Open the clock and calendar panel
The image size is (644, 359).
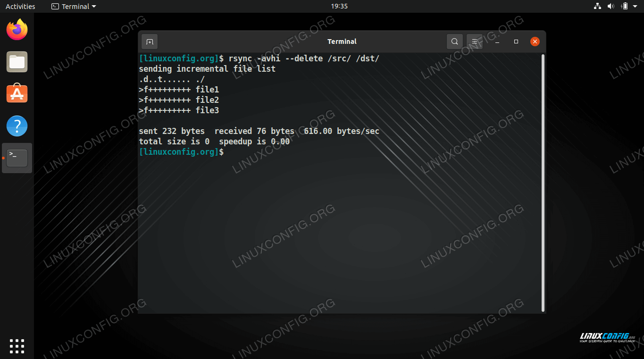339,6
